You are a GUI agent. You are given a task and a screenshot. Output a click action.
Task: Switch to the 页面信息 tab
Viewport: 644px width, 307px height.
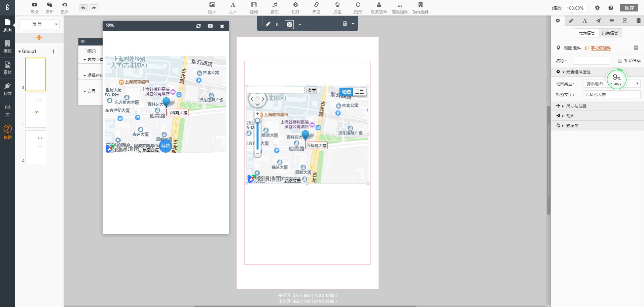coord(610,33)
